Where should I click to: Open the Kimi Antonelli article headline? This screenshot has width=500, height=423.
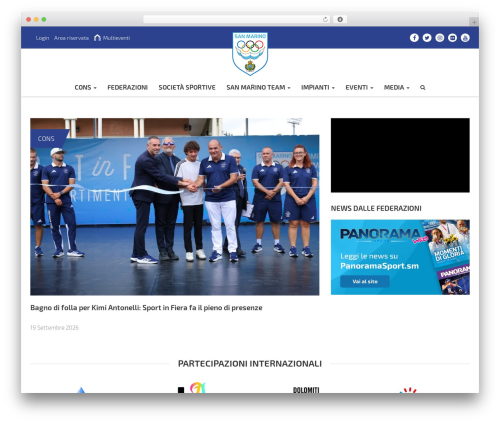click(x=146, y=308)
